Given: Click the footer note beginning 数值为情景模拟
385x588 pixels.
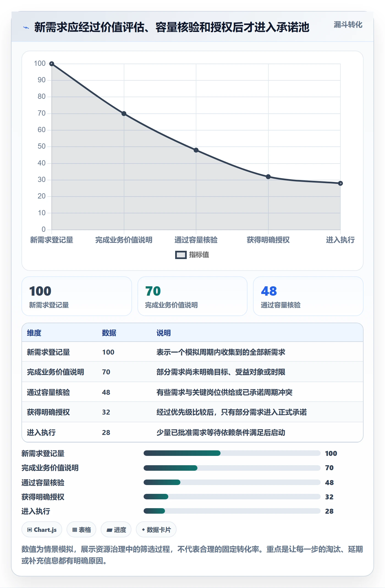Looking at the screenshot, I should pyautogui.click(x=192, y=555).
